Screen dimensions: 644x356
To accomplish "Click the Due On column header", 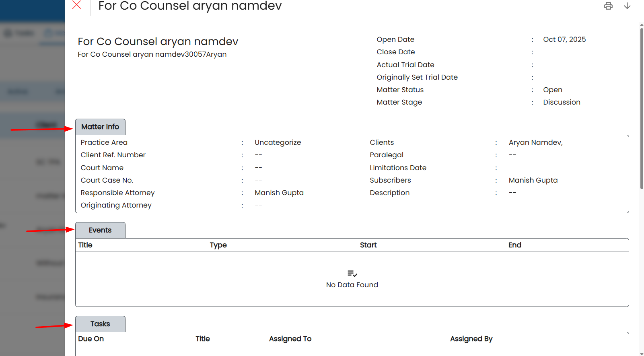I will pyautogui.click(x=91, y=339).
